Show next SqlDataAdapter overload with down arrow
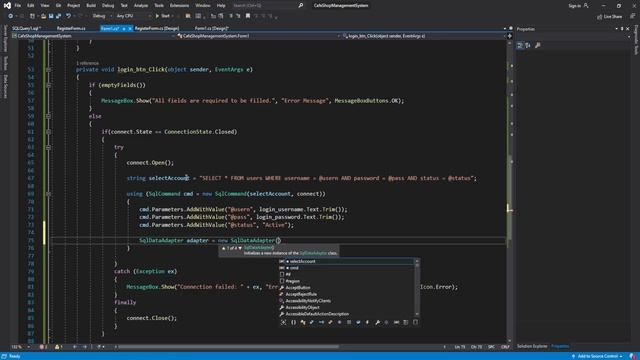Screen dimensions: 640x360 click(240, 248)
